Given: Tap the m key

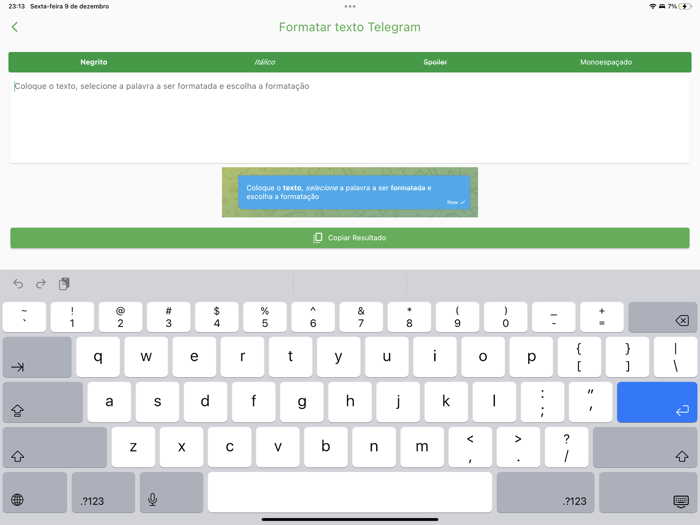Looking at the screenshot, I should [x=422, y=447].
